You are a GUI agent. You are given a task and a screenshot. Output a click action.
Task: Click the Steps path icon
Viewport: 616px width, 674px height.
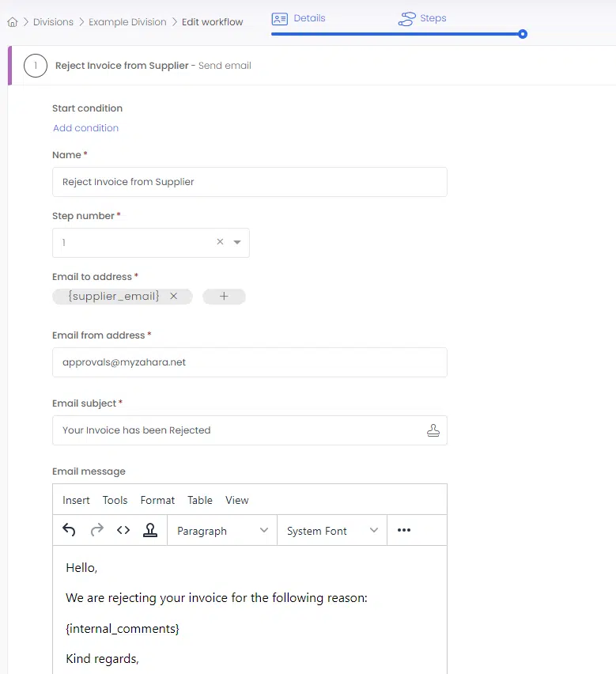point(406,19)
